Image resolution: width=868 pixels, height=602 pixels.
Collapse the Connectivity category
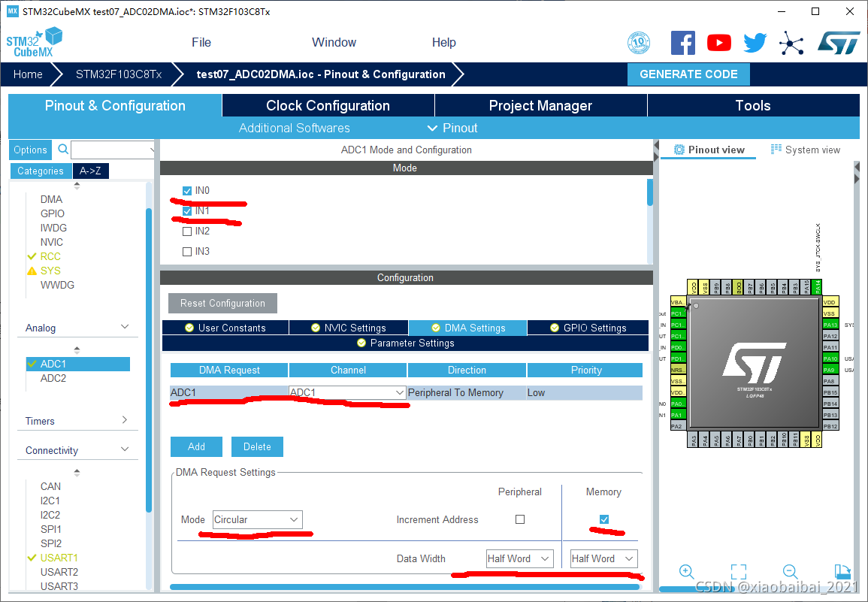tap(125, 449)
